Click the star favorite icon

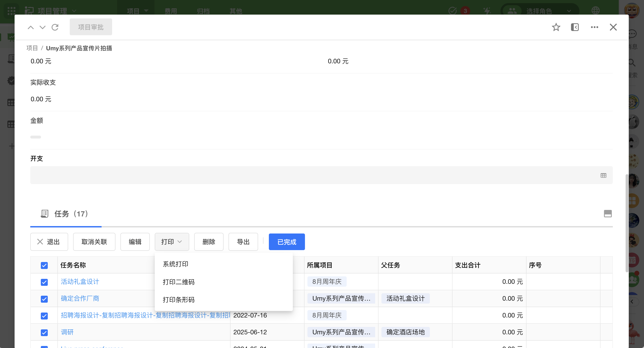pyautogui.click(x=556, y=27)
